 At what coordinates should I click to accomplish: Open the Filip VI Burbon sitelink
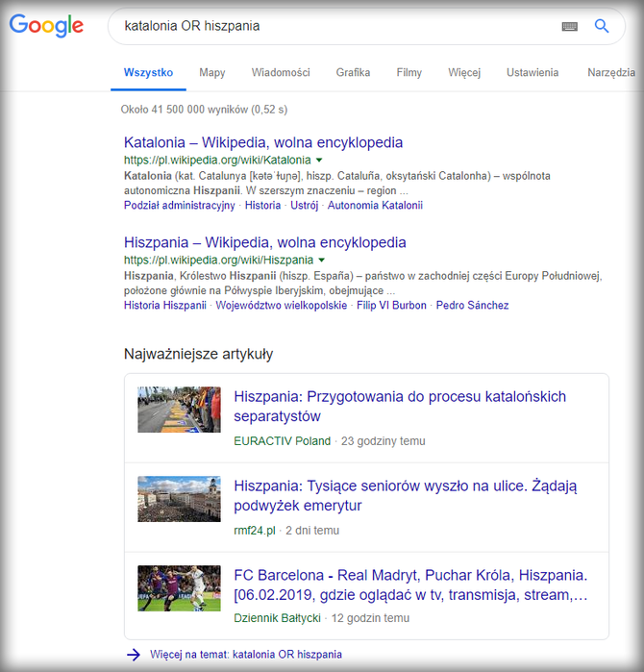click(391, 305)
